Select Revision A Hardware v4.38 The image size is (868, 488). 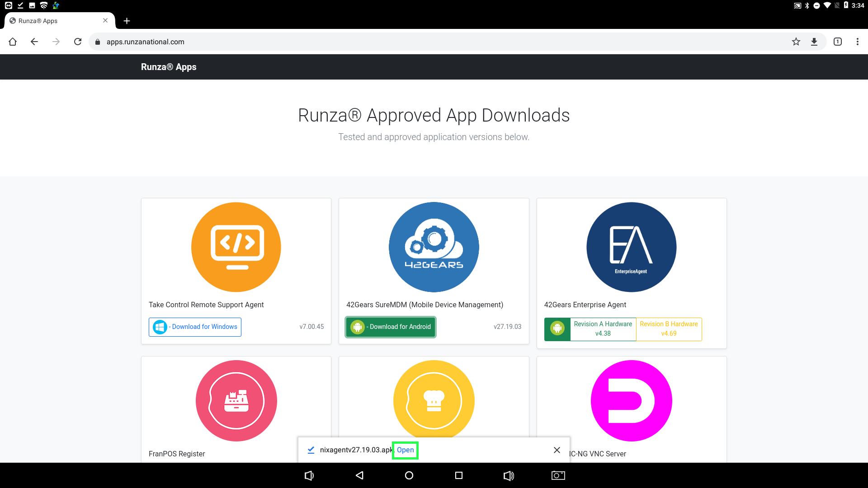pos(603,329)
